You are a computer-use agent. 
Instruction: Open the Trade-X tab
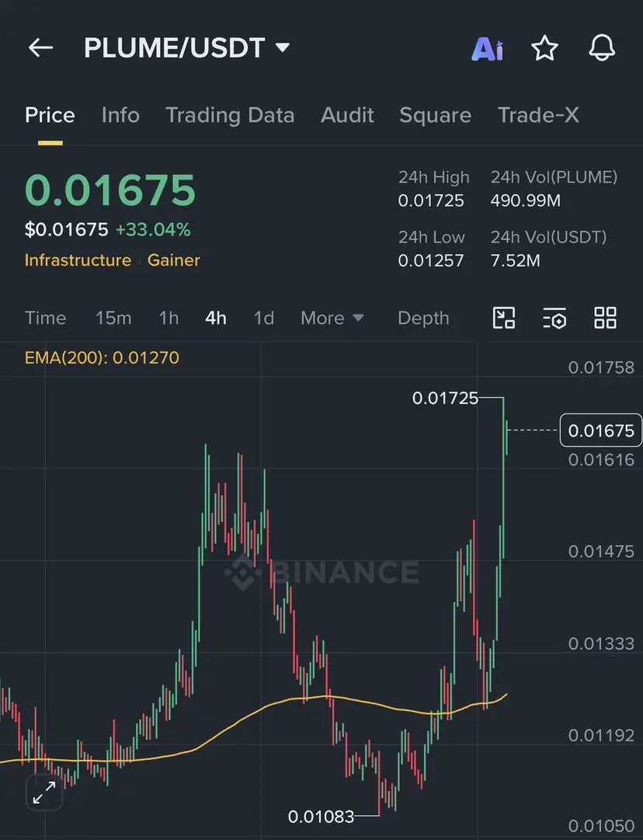pyautogui.click(x=539, y=115)
